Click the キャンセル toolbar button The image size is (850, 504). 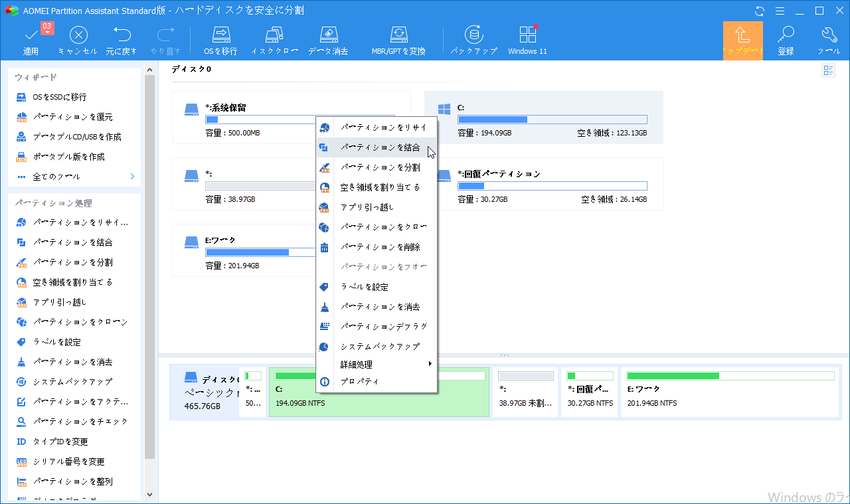coord(78,41)
